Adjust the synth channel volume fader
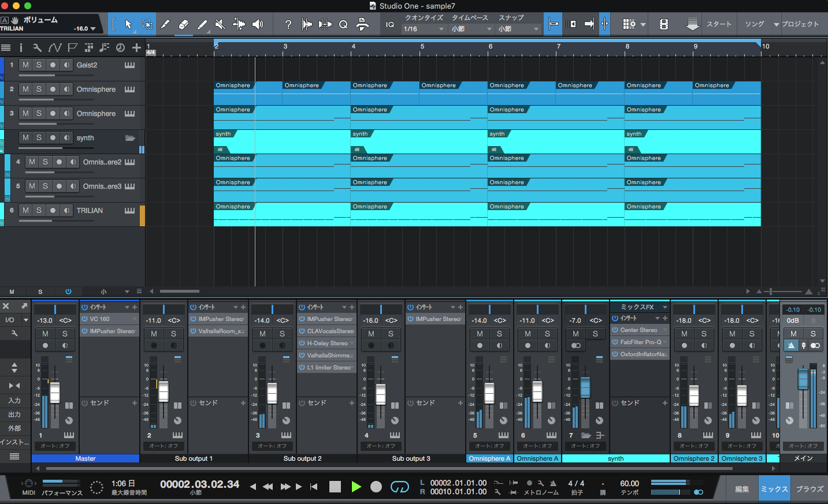The height and width of the screenshot is (504, 828). (x=585, y=387)
